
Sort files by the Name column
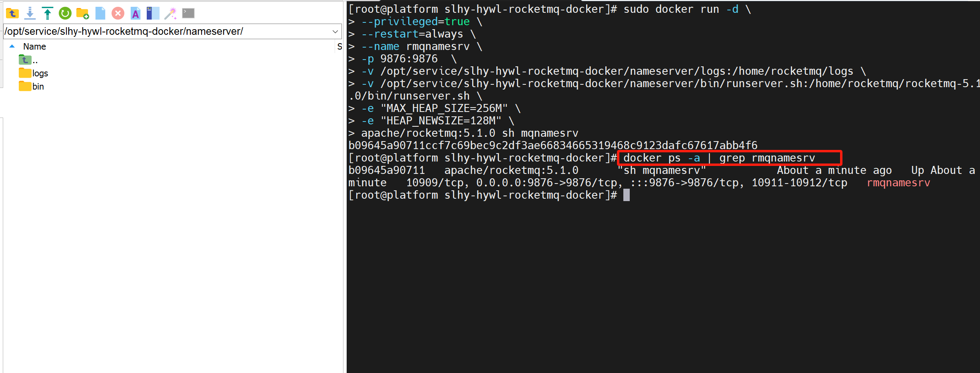34,47
